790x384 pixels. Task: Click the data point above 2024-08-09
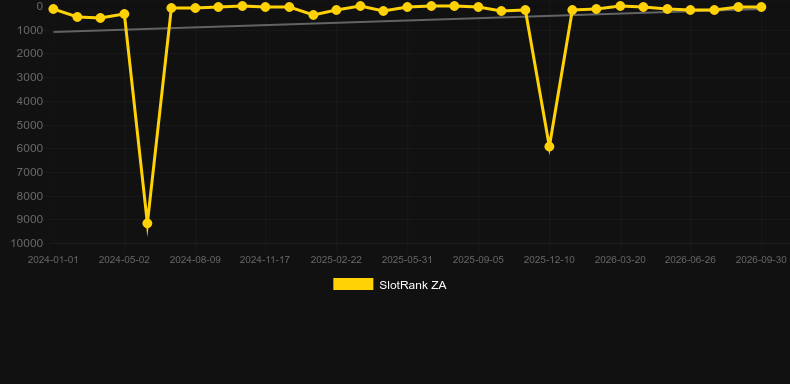195,8
